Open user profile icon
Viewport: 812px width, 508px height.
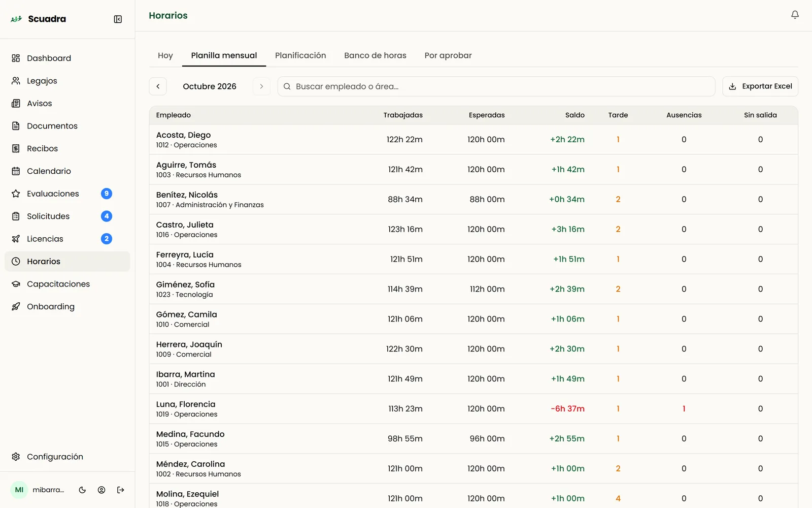101,490
